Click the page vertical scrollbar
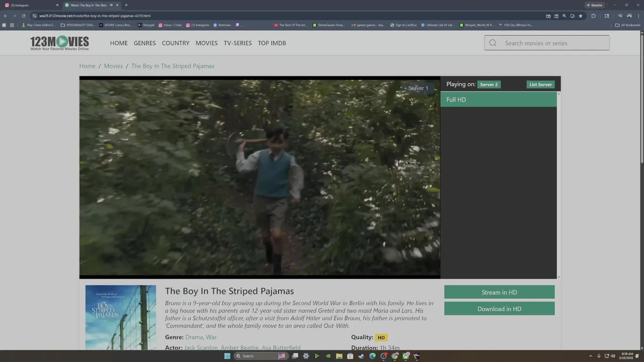644x362 pixels. (641, 98)
